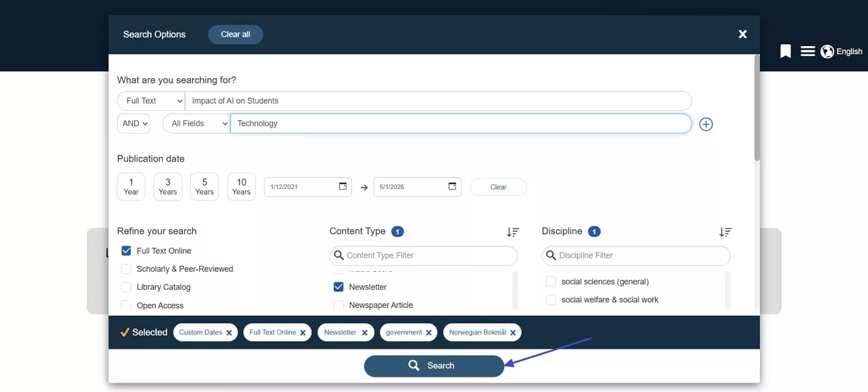Screen dimensions: 868x392
Task: Select the bookmark icon in the top bar
Action: coord(785,51)
